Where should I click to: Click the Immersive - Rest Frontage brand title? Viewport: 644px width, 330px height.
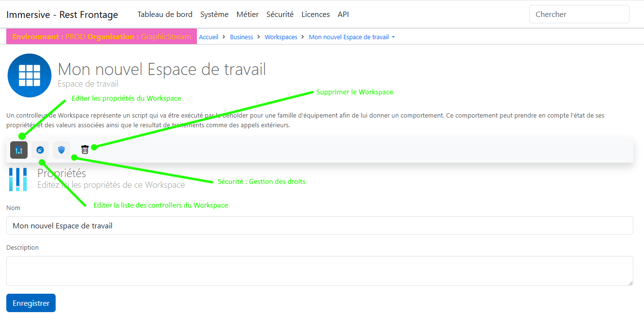[62, 15]
